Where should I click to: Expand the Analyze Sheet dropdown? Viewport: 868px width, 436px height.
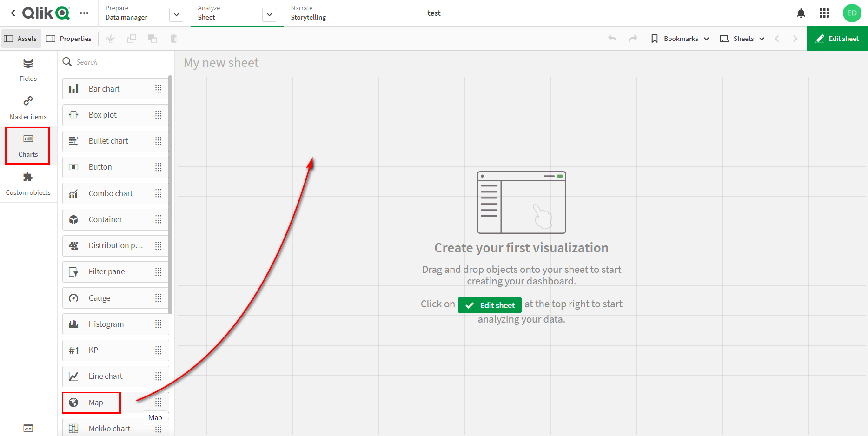pos(269,14)
